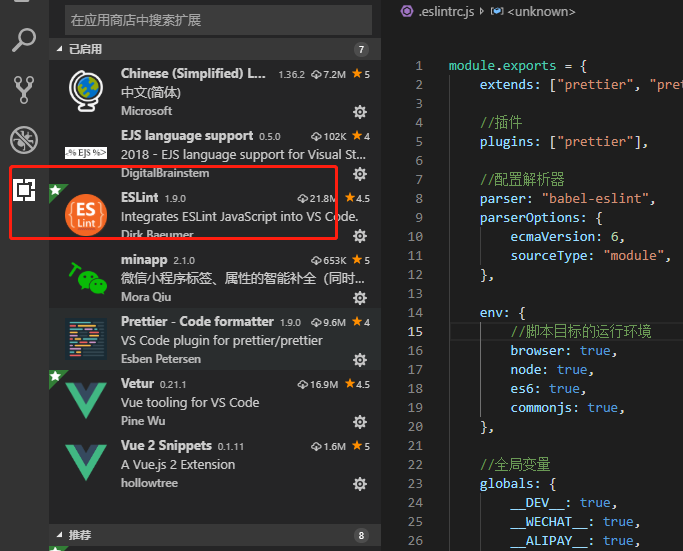Click publisher name DigitalBrainstem
The height and width of the screenshot is (551, 683).
(165, 173)
